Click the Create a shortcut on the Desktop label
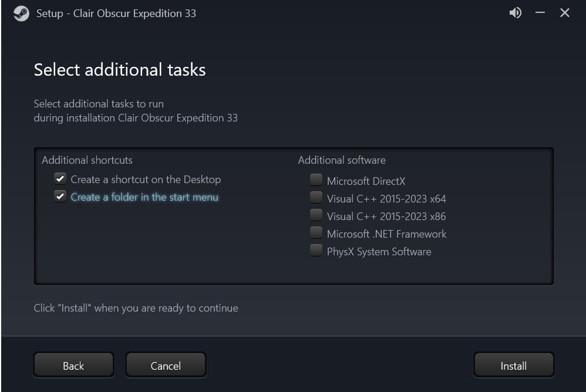 pyautogui.click(x=146, y=180)
